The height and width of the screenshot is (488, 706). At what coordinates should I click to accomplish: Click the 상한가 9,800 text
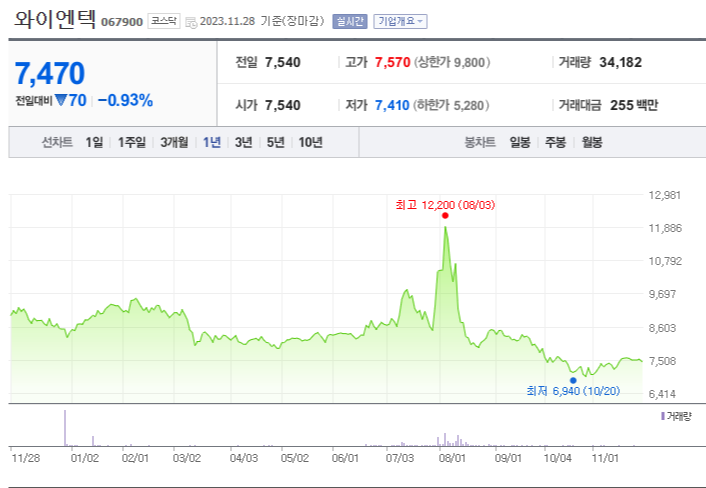click(452, 62)
